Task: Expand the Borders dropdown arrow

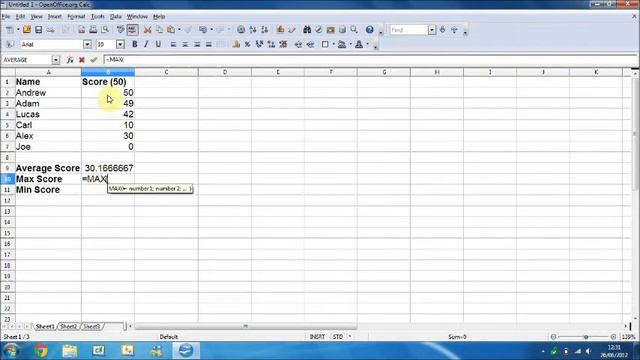Action: click(x=333, y=44)
